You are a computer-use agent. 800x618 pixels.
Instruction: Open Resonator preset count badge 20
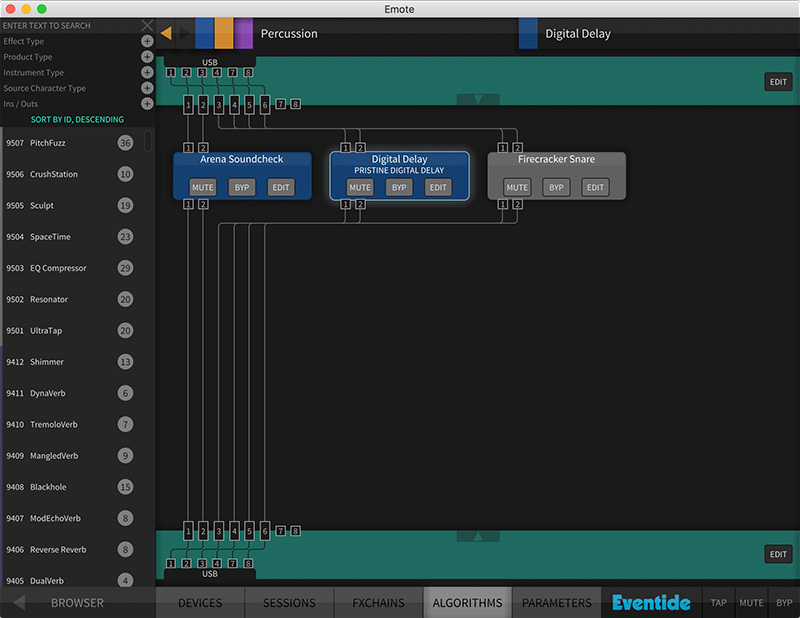point(126,299)
